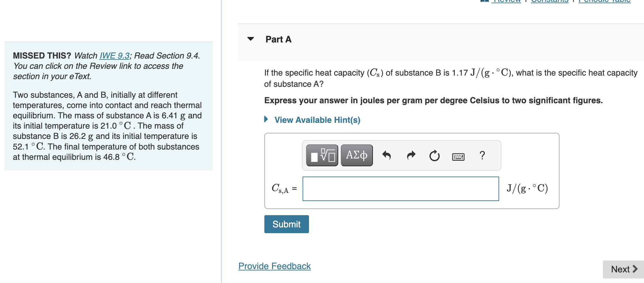The width and height of the screenshot is (644, 283).
Task: Toggle the Part A disclosure triangle closed
Action: click(251, 39)
